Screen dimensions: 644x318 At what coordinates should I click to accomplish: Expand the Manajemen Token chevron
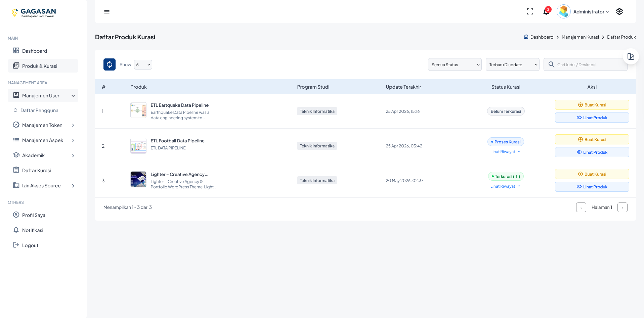click(73, 125)
